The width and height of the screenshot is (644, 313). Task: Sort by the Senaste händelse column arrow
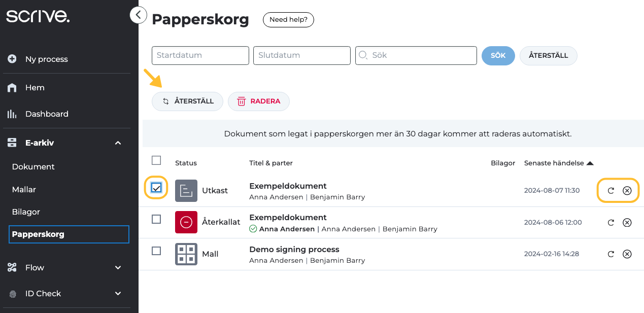click(x=590, y=163)
